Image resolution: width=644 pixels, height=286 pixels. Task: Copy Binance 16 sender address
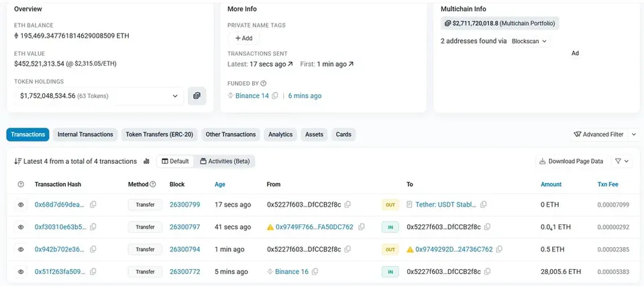315,272
